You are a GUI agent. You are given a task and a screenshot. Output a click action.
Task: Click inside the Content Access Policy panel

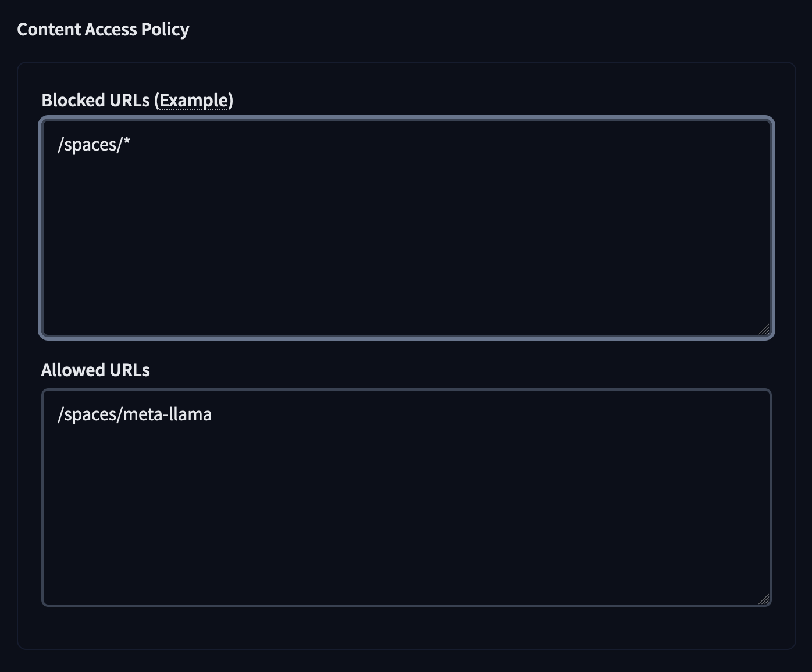[x=407, y=628]
